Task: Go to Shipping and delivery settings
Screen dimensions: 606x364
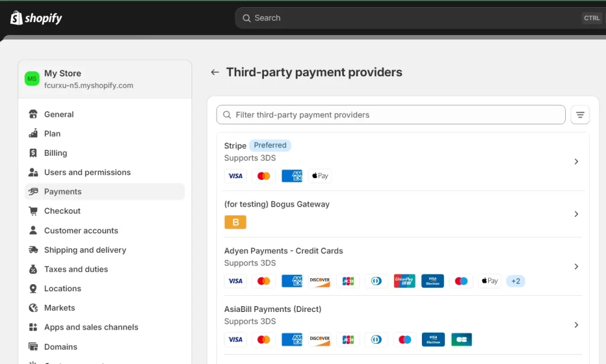Action: [85, 250]
